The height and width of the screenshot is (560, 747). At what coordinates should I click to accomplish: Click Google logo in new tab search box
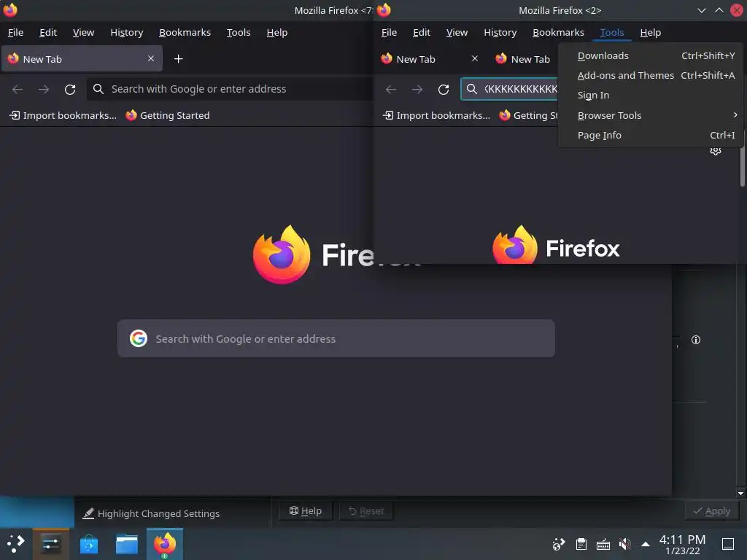(139, 338)
